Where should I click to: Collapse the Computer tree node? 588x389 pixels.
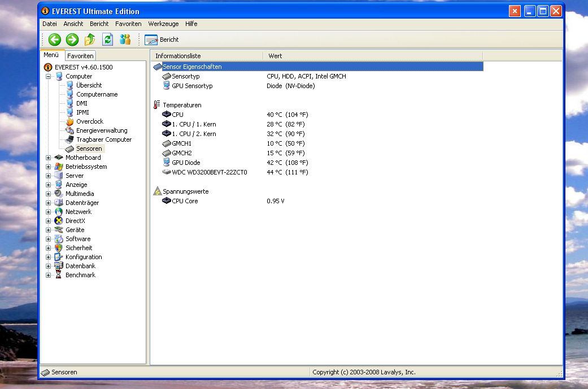coord(49,76)
